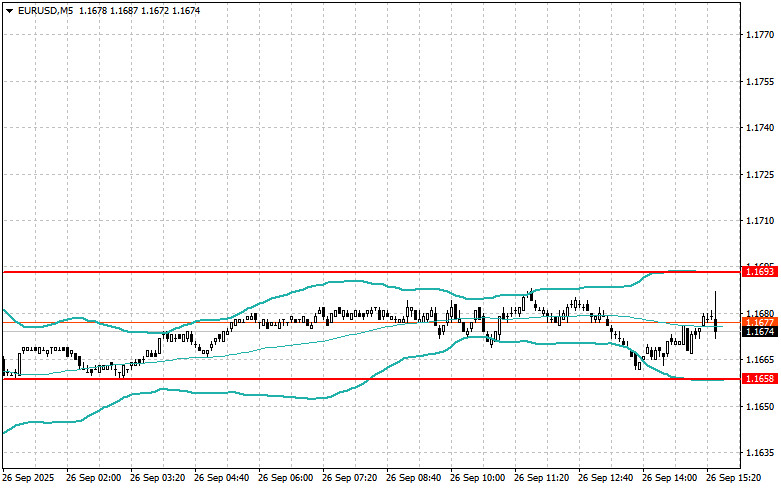Click the 1.1635 price scale label
781x489 pixels.
760,453
